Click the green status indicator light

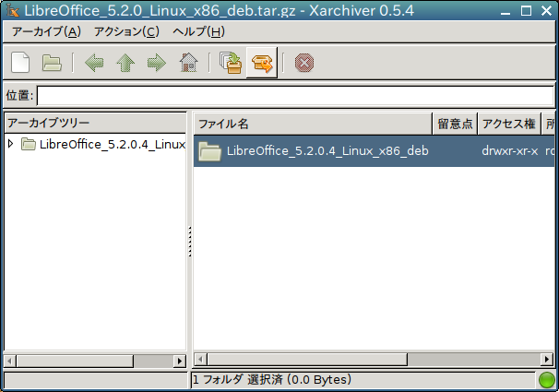tap(546, 379)
